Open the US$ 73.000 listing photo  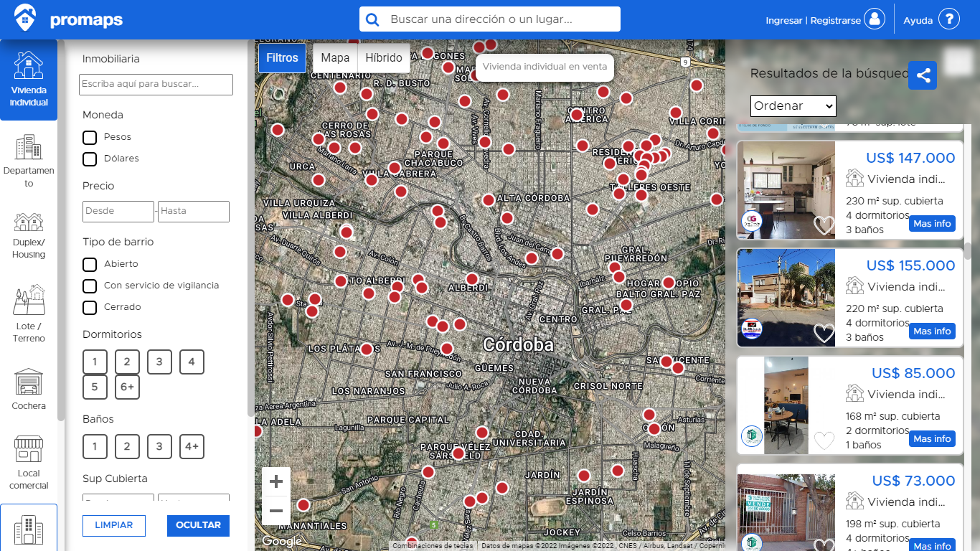point(786,512)
